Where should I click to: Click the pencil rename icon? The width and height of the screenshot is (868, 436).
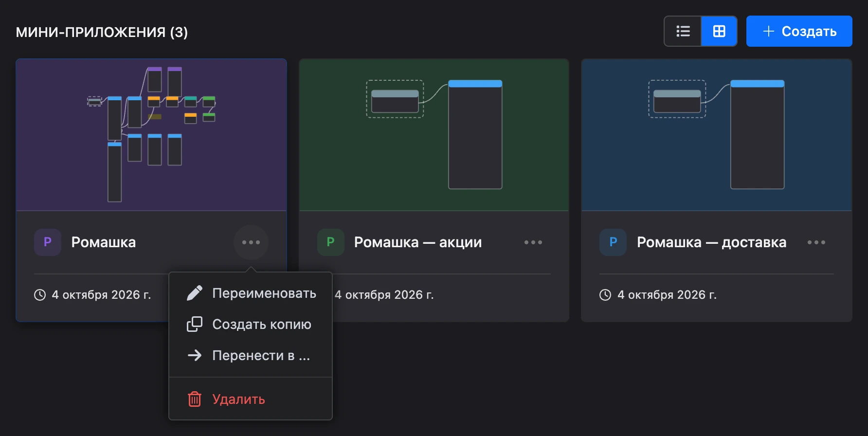pyautogui.click(x=195, y=293)
